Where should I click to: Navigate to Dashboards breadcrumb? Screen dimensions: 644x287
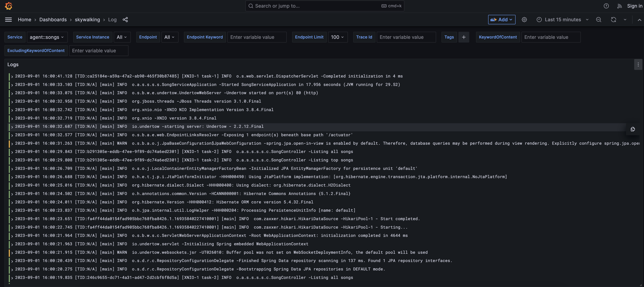[53, 19]
